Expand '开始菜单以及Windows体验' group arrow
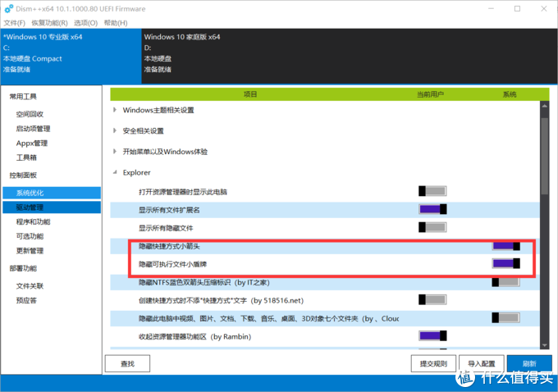The height and width of the screenshot is (392, 558). 115,152
